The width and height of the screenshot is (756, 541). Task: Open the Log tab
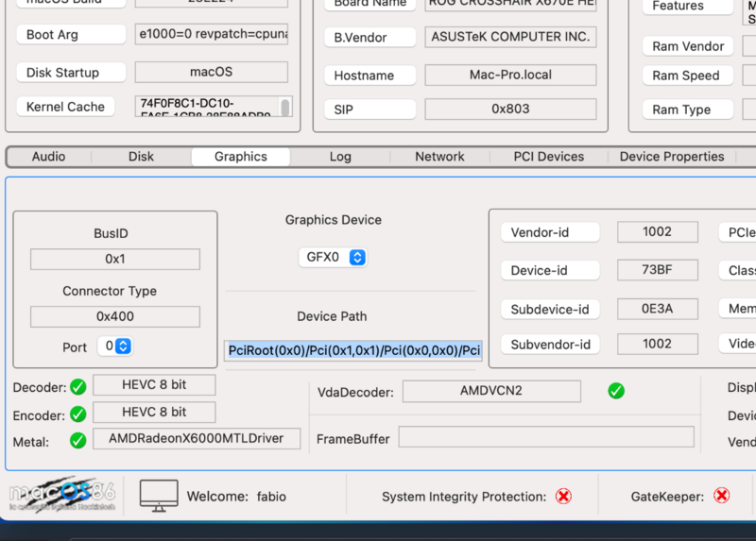(x=340, y=157)
